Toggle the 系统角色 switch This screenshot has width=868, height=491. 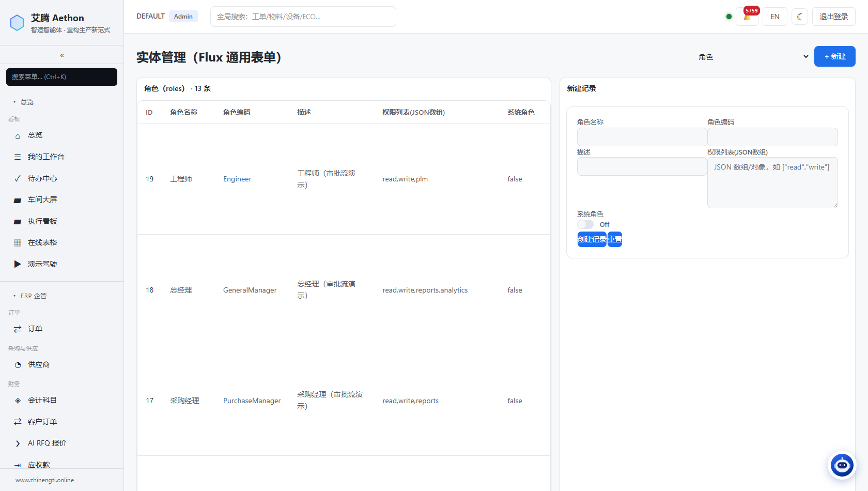tap(585, 224)
